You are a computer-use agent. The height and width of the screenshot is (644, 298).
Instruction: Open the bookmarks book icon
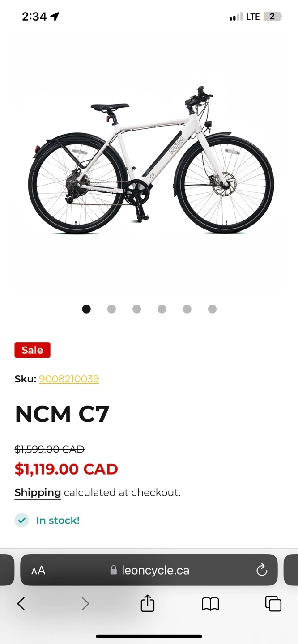click(x=210, y=604)
